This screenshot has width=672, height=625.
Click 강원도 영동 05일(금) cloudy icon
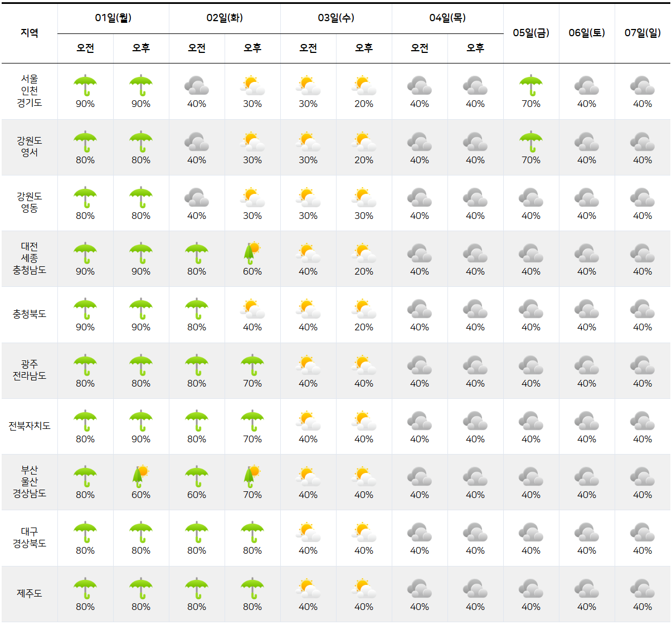point(531,198)
